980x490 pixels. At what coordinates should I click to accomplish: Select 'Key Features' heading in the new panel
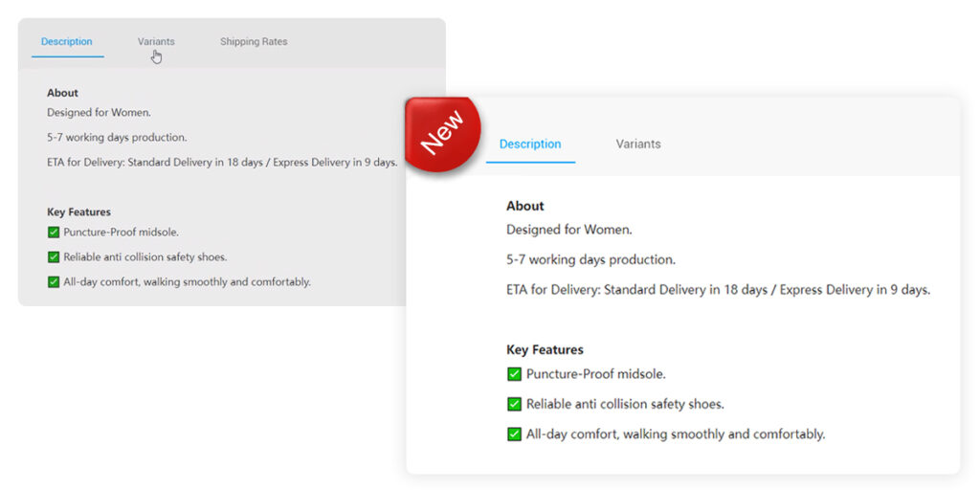(x=545, y=350)
